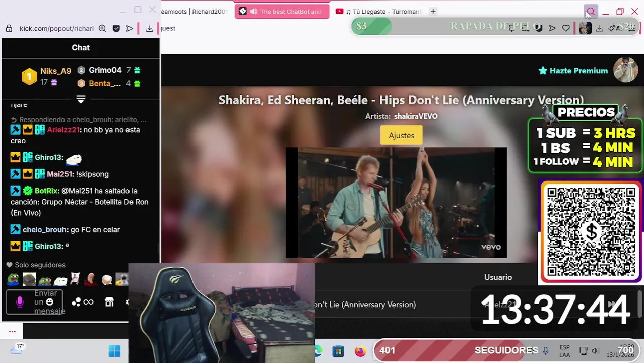The width and height of the screenshot is (644, 363).
Task: Open the first Ghiro13 message username
Action: [48, 157]
